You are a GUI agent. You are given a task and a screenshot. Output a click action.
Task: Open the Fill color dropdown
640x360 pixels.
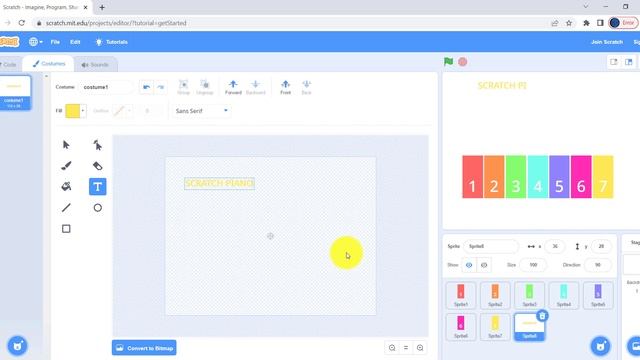[76, 111]
